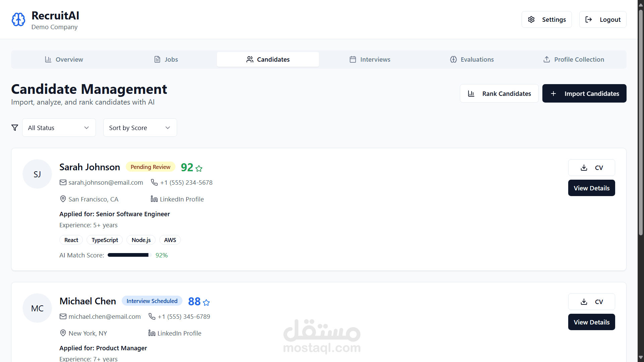Image resolution: width=644 pixels, height=362 pixels.
Task: Toggle the star next to Michael Chen's score
Action: click(x=206, y=302)
